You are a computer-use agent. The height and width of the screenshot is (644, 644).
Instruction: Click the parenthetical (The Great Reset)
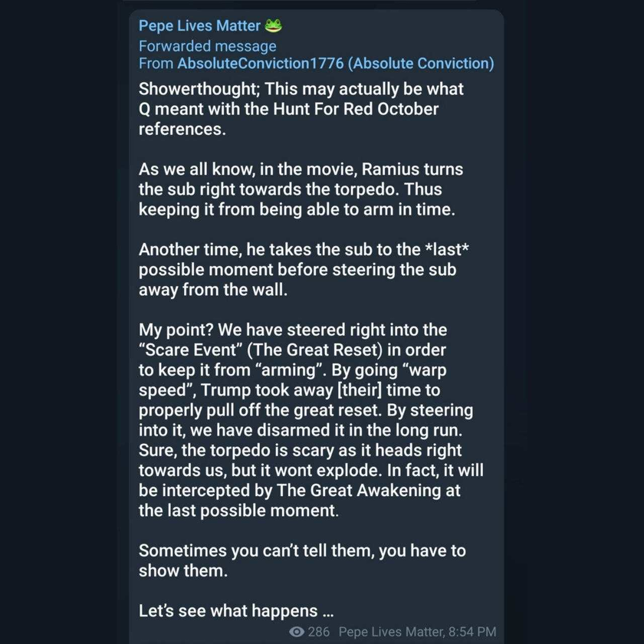(x=315, y=350)
